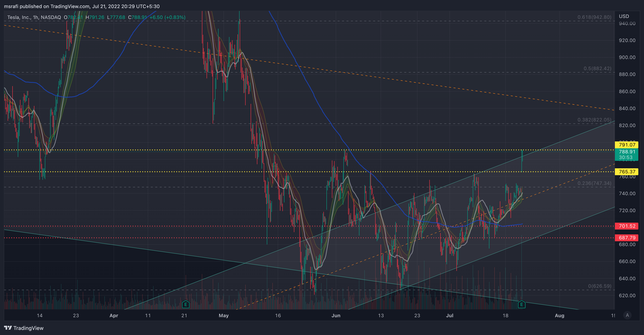The image size is (644, 335).
Task: Click the 13 date label in June
Action: (x=381, y=316)
